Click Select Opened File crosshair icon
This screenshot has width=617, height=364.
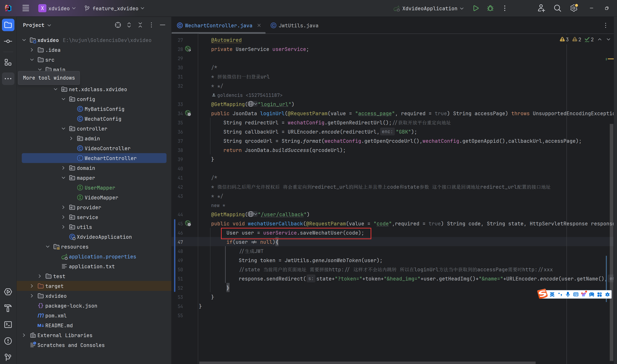(x=118, y=25)
